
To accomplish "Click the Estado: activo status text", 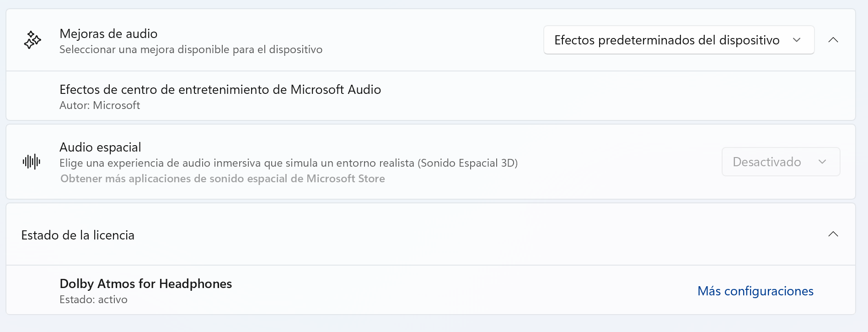I will coord(93,299).
